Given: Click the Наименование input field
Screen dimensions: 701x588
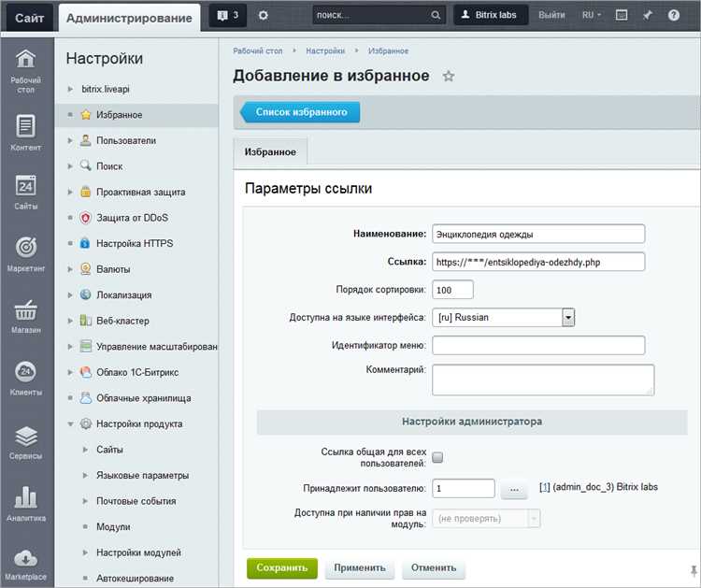Looking at the screenshot, I should click(538, 234).
